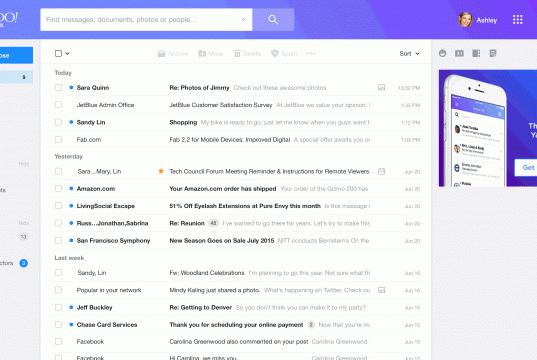This screenshot has width=537, height=360.
Task: Open "Your Amazon.com order has shipped" email
Action: point(223,189)
